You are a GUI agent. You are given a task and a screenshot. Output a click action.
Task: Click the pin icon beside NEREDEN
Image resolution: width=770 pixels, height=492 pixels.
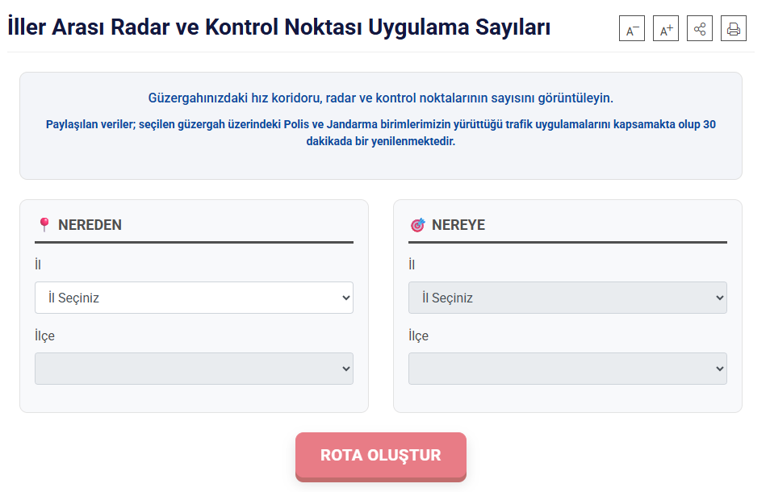[x=44, y=225]
